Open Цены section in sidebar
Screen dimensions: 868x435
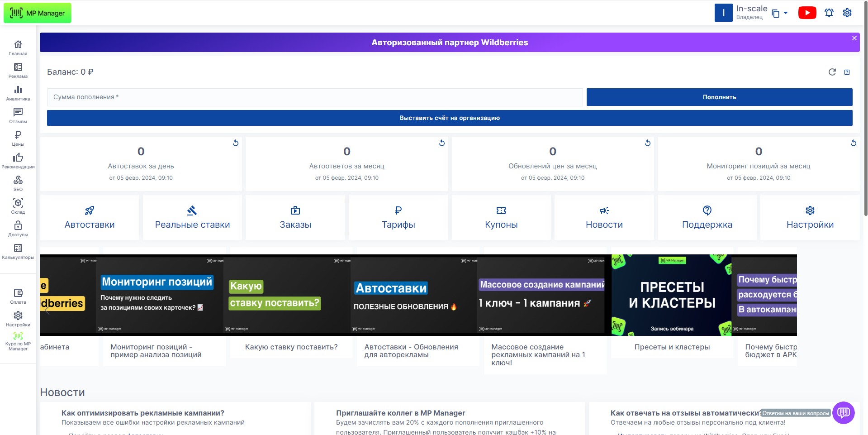tap(18, 138)
